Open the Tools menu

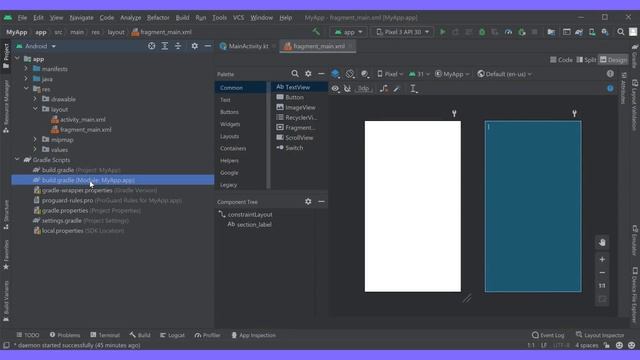tap(219, 18)
